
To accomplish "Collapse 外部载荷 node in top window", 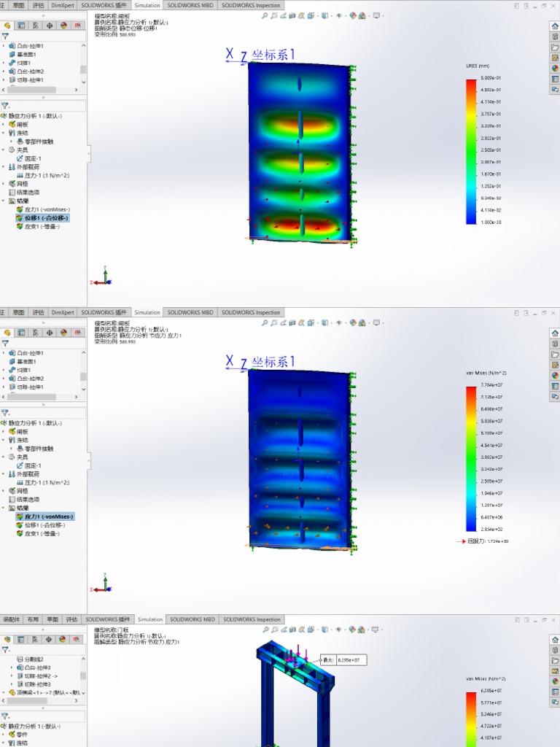I will click(4, 167).
